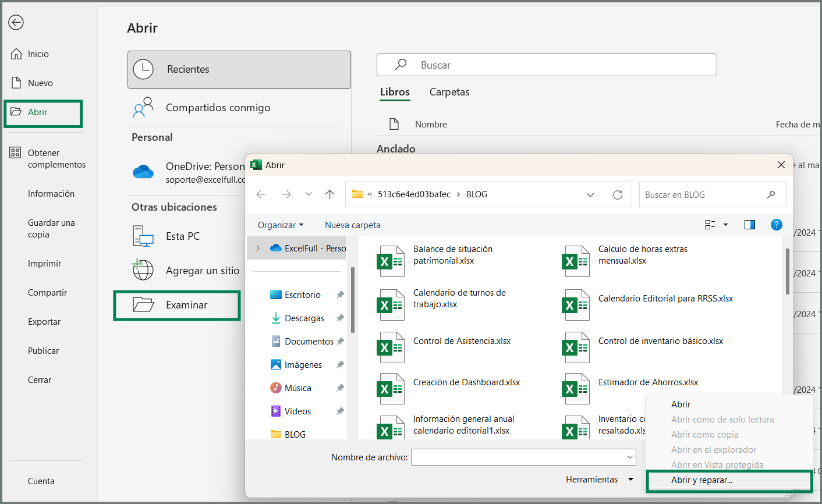Open the Información page
The height and width of the screenshot is (504, 822).
point(51,194)
